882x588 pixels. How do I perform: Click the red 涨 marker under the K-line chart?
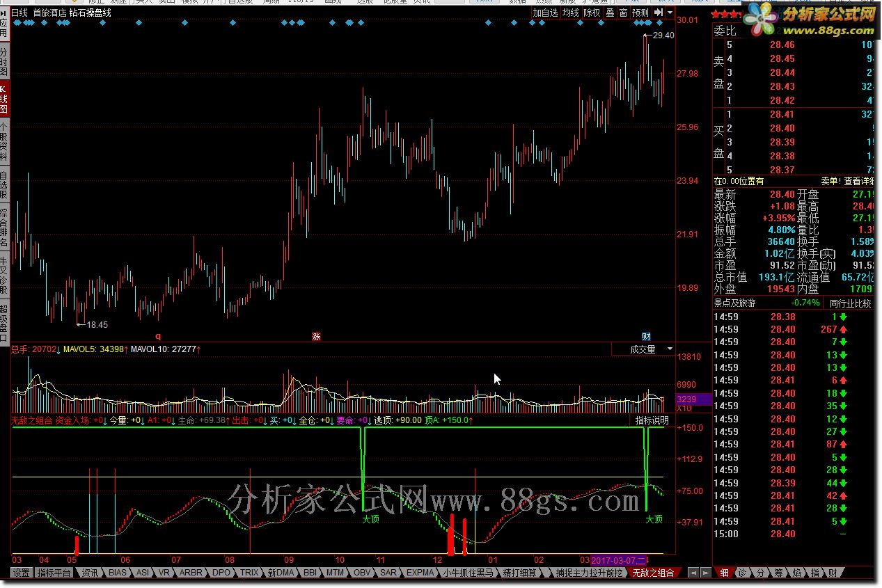click(x=316, y=336)
